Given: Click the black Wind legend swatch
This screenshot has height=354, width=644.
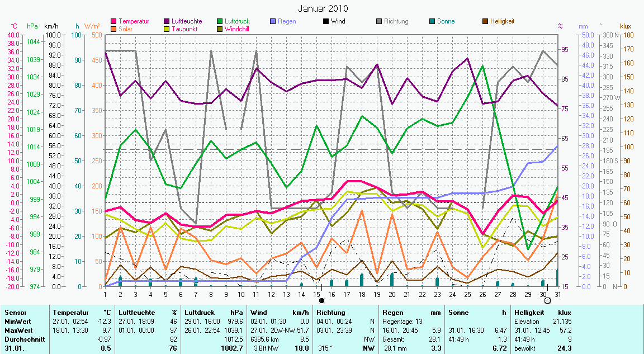Looking at the screenshot, I should pos(326,22).
